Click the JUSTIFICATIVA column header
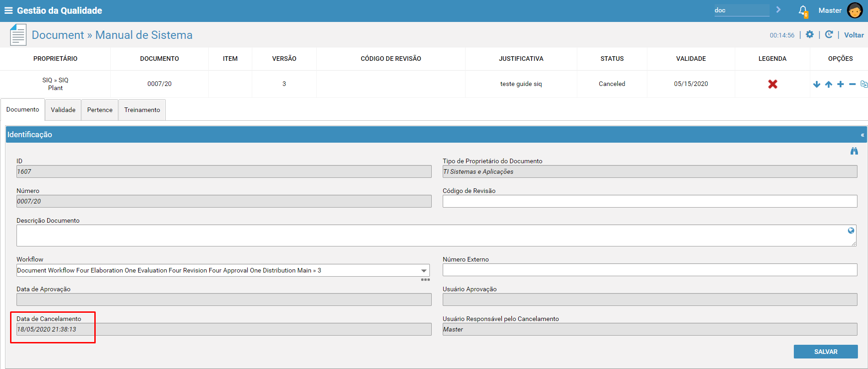Image resolution: width=868 pixels, height=369 pixels. click(x=521, y=59)
